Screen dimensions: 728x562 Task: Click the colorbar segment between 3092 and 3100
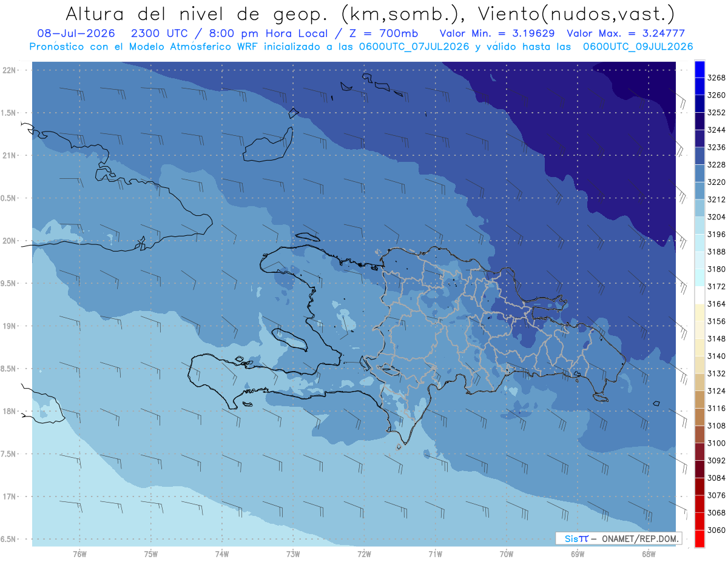[699, 452]
